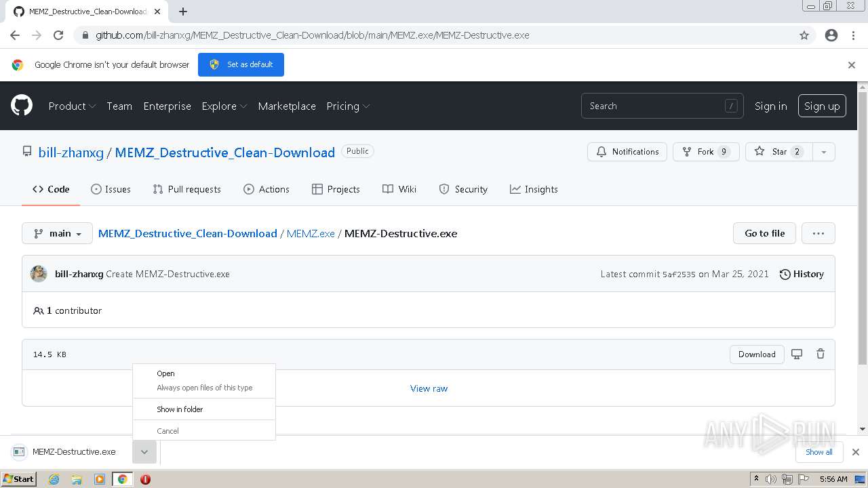
Task: Click red Opera taskbar icon
Action: pos(145,479)
